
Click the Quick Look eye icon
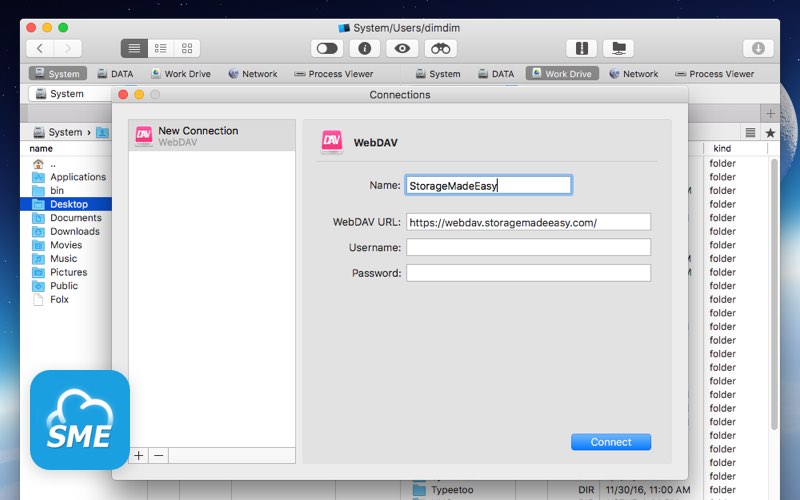[402, 48]
